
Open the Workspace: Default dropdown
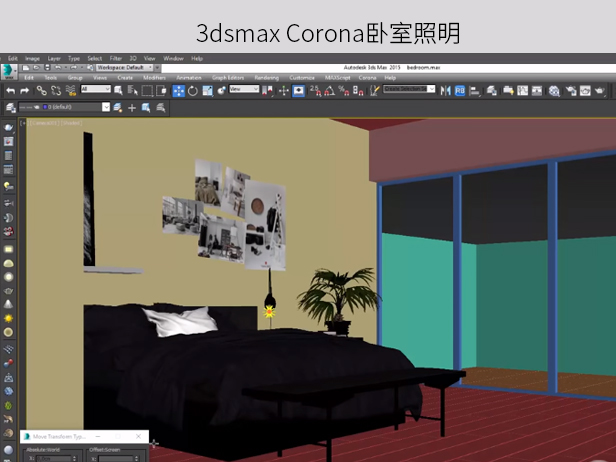124,67
